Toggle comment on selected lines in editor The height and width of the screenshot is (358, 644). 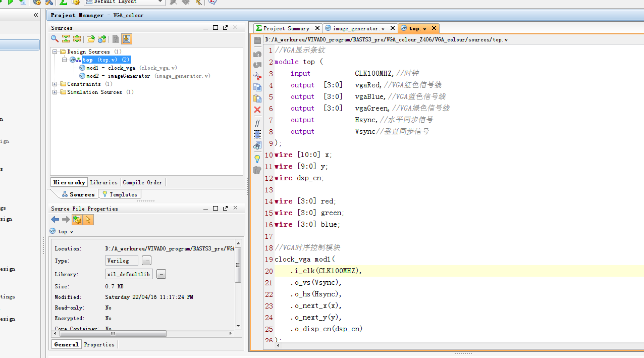257,123
